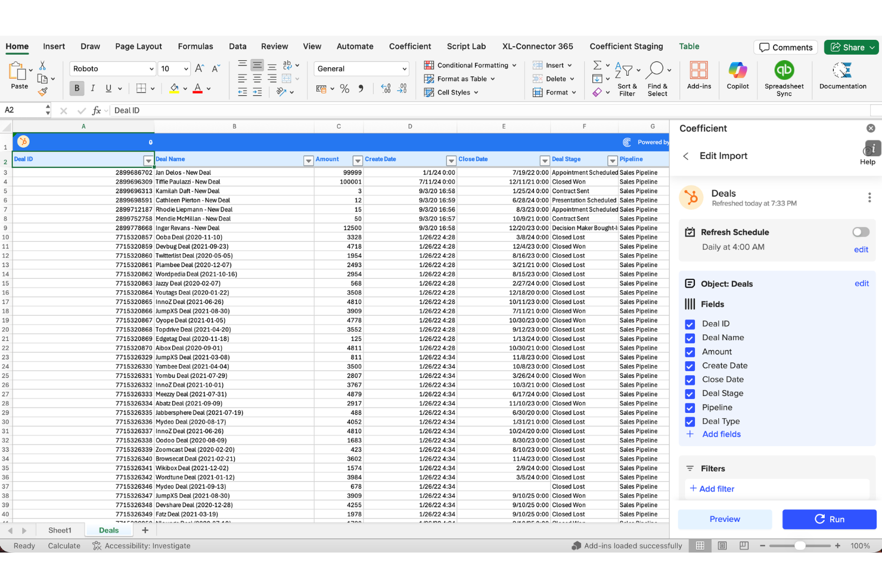The image size is (882, 588).
Task: Open Conditional Formatting options
Action: [x=470, y=65]
